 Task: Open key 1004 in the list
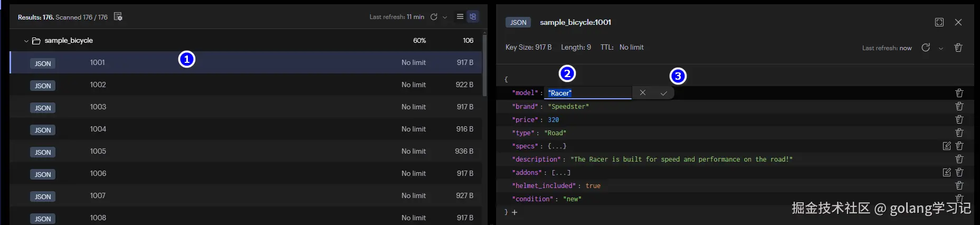245,129
